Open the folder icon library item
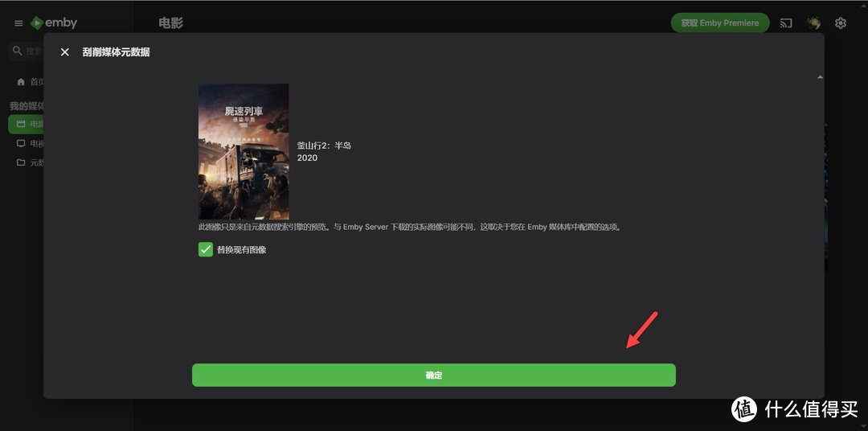The height and width of the screenshot is (431, 868). (21, 163)
